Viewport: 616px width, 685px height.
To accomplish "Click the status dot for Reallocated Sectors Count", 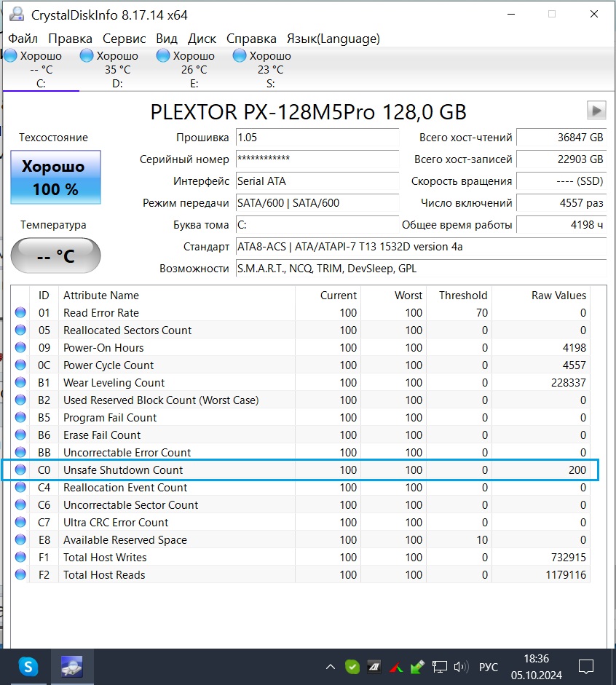I will 20,330.
